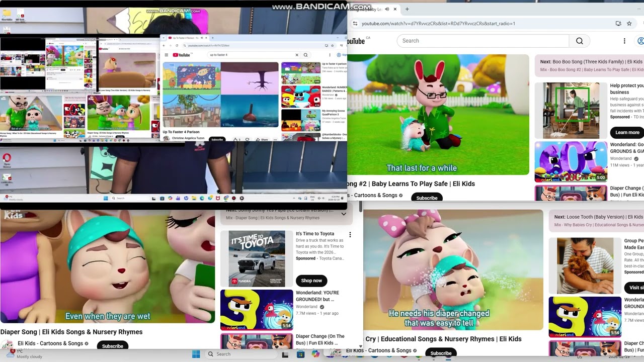Screen dimensions: 644x362
Task: Click the 'Up To Faster 4 Parison' video title
Action: (181, 132)
